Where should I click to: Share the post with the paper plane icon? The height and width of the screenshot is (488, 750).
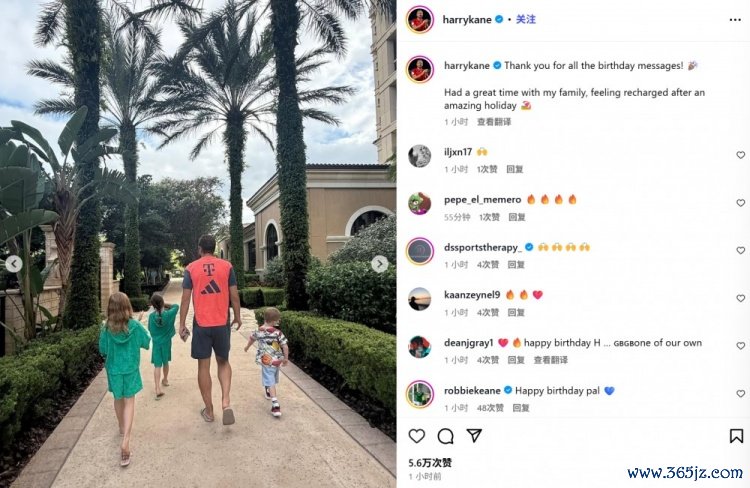tap(474, 435)
